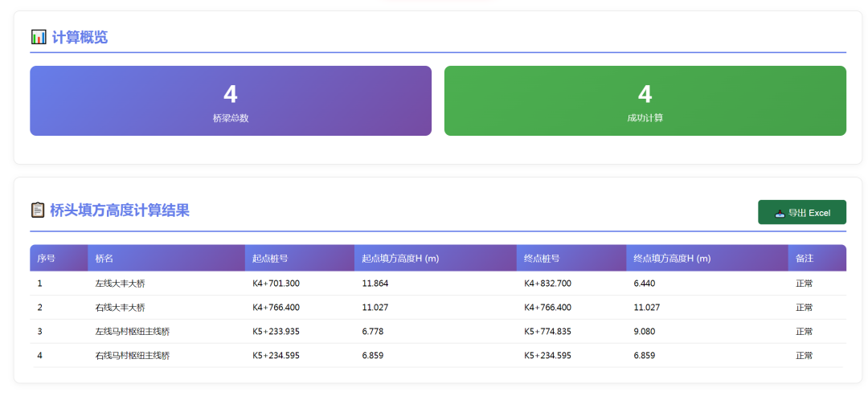This screenshot has width=868, height=396.
Task: Select the 桥梁总数 summary card
Action: coord(231,100)
